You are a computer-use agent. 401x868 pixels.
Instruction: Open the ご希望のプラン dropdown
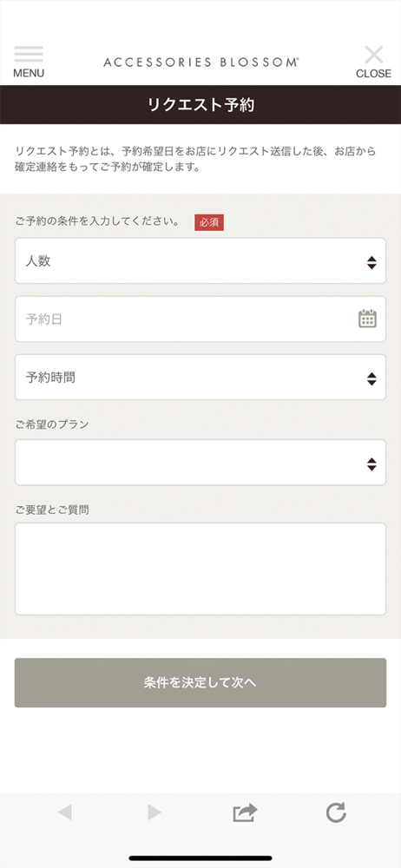pos(200,463)
